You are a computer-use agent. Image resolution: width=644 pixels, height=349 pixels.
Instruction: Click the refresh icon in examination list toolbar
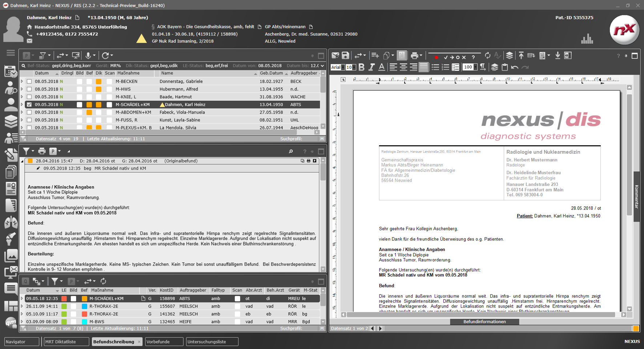pyautogui.click(x=103, y=281)
